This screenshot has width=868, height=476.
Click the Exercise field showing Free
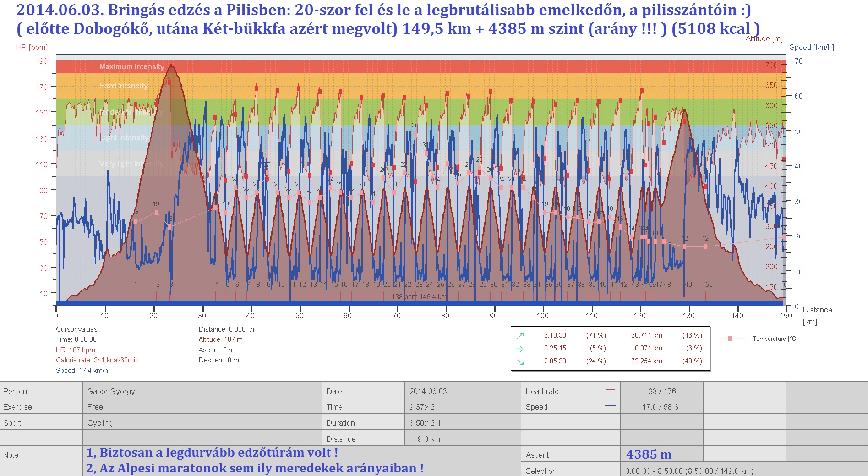pyautogui.click(x=95, y=407)
